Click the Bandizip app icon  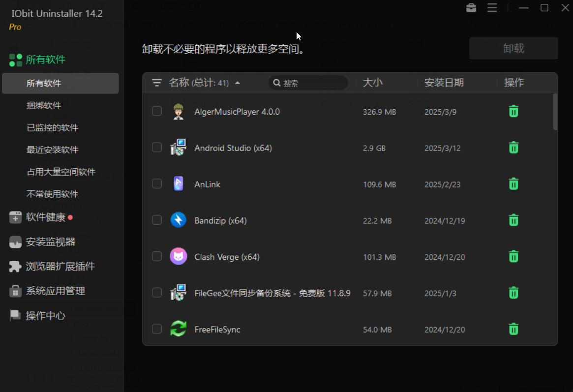(x=179, y=220)
